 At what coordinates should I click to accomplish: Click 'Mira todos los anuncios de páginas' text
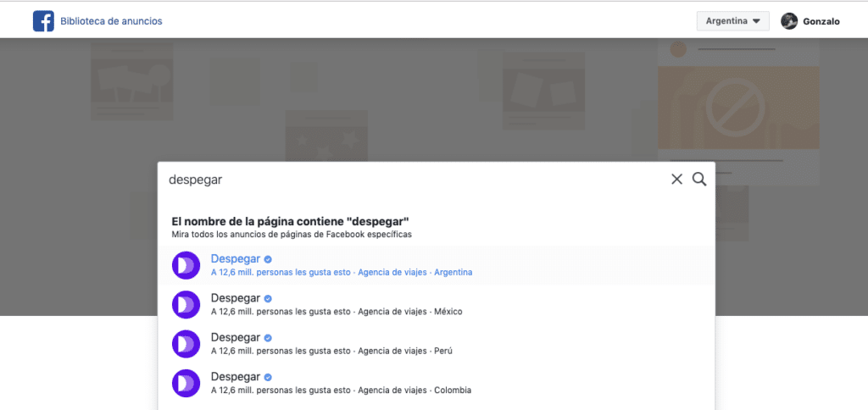pyautogui.click(x=292, y=235)
